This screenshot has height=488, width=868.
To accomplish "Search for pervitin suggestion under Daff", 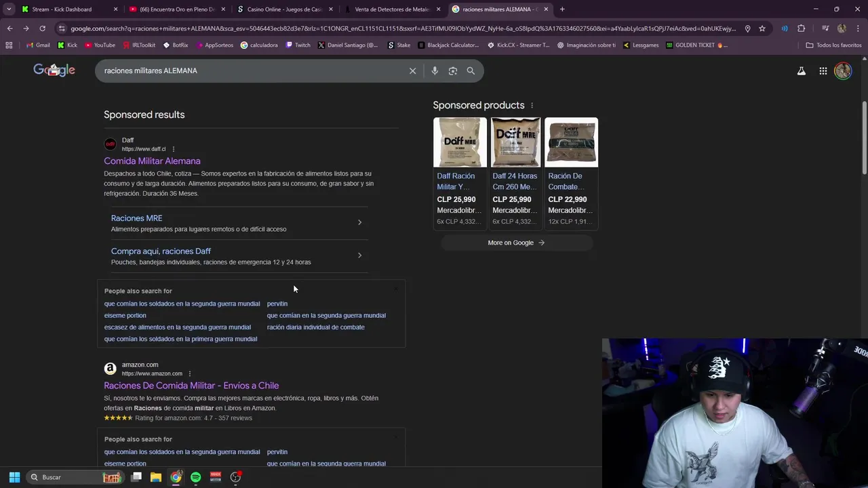I will (x=277, y=304).
